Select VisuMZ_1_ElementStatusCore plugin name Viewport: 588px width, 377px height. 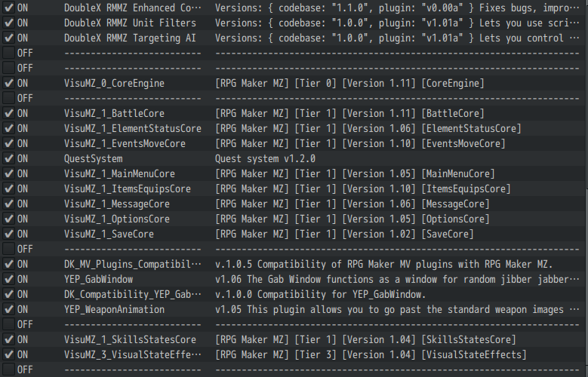point(132,128)
